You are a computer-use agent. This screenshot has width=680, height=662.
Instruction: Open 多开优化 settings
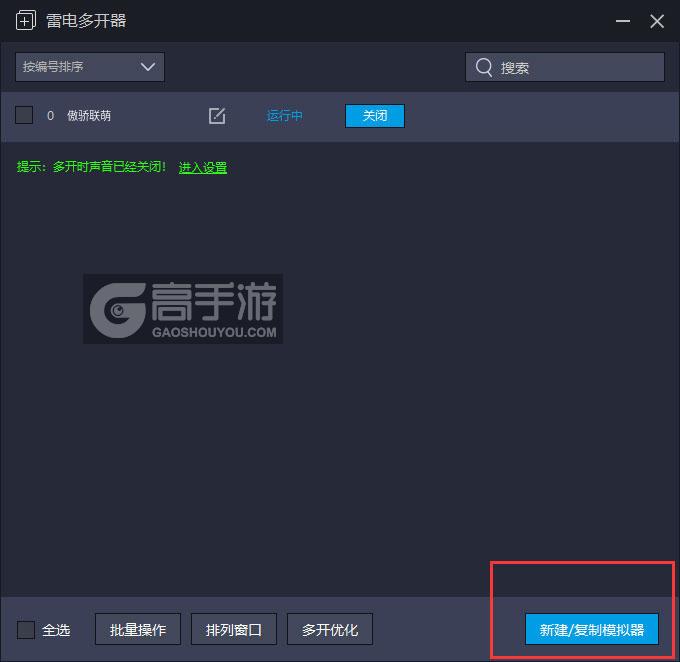[330, 629]
